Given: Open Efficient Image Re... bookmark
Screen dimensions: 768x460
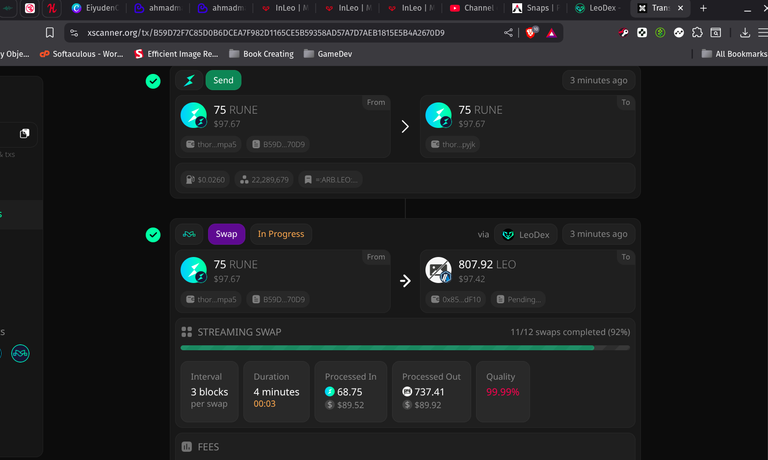Looking at the screenshot, I should coord(176,54).
